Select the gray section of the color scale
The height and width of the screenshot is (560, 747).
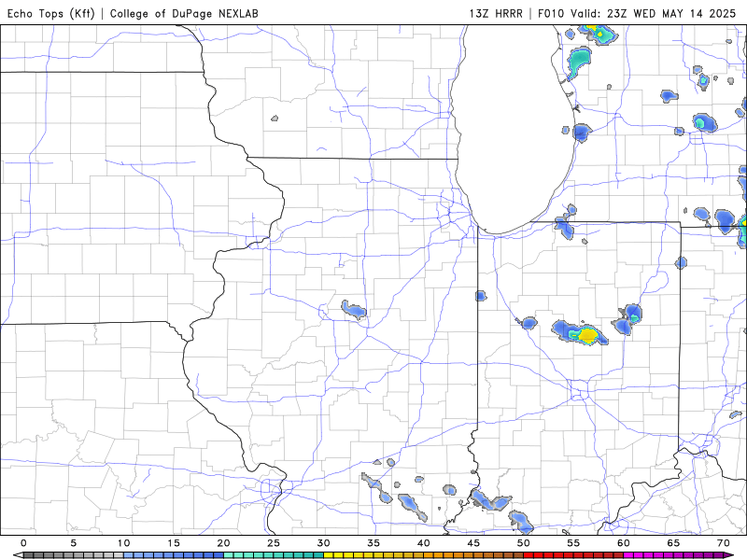point(74,555)
